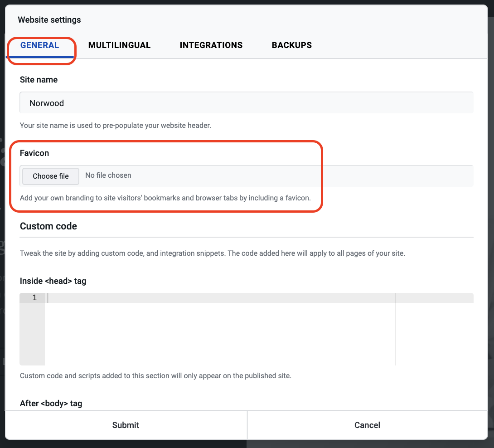Click the 'Favicon' label
Viewport: 494px width, 448px height.
[34, 153]
